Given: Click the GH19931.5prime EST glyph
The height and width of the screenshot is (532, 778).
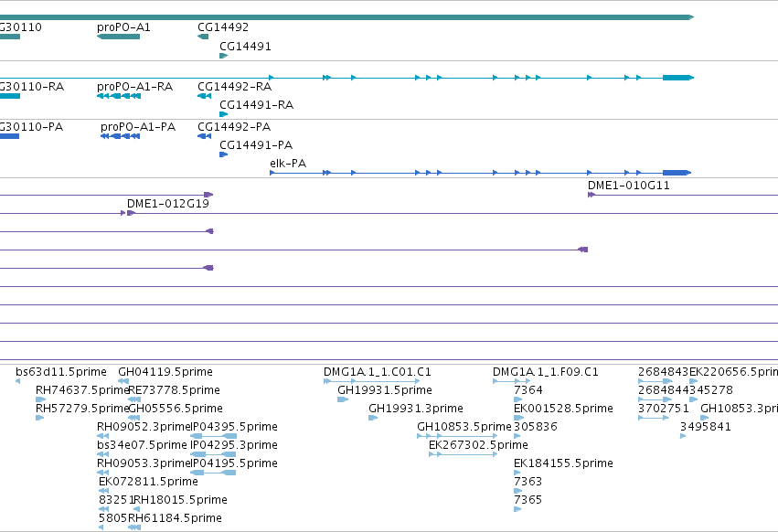Looking at the screenshot, I should [343, 399].
